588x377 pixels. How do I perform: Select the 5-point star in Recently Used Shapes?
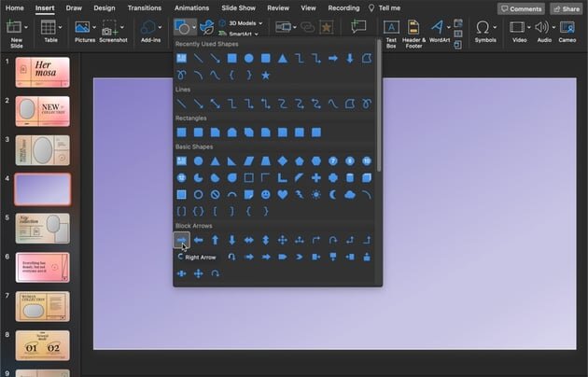pyautogui.click(x=265, y=75)
